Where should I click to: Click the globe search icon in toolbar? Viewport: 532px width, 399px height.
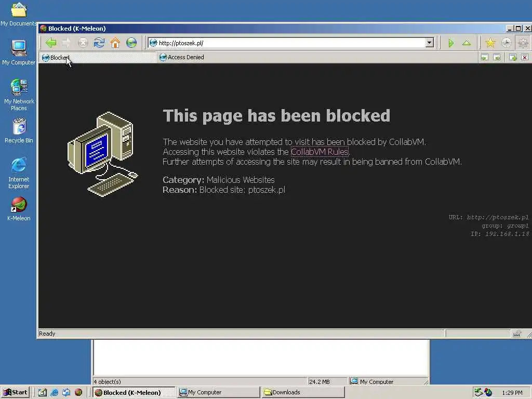pos(131,43)
